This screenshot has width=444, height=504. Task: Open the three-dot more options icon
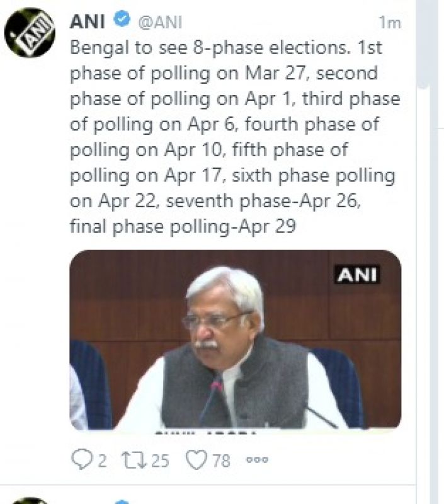click(x=257, y=461)
